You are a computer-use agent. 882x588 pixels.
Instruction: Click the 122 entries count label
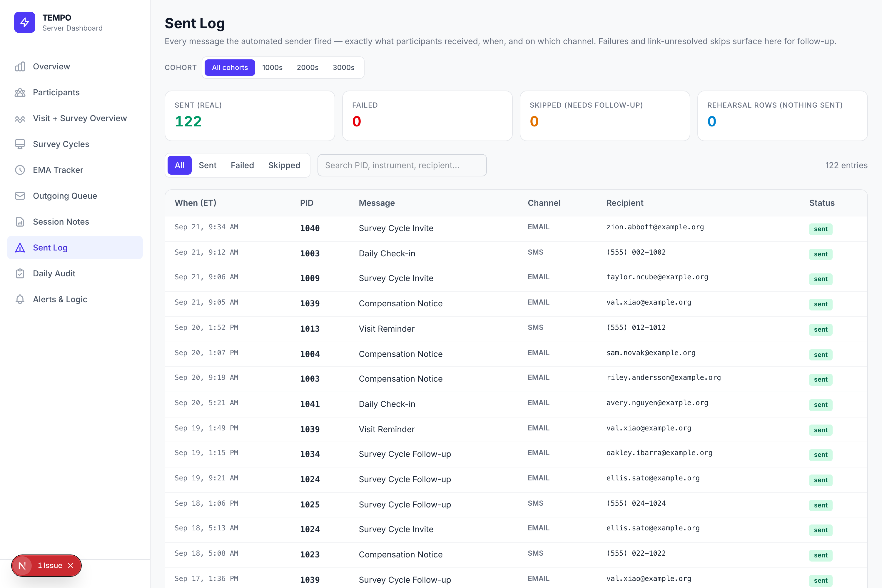pos(846,165)
